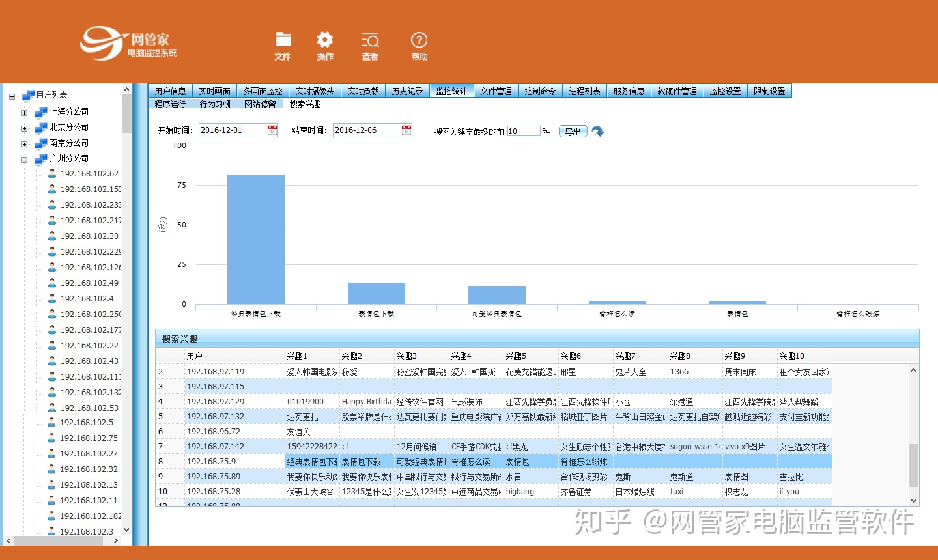This screenshot has width=938, height=560.
Task: Select user 192.168.102.62 in the tree
Action: click(89, 174)
